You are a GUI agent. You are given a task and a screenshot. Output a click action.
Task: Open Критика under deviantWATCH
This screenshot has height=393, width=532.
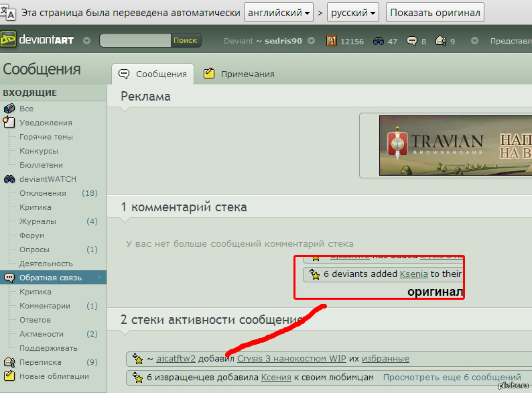[x=36, y=207]
